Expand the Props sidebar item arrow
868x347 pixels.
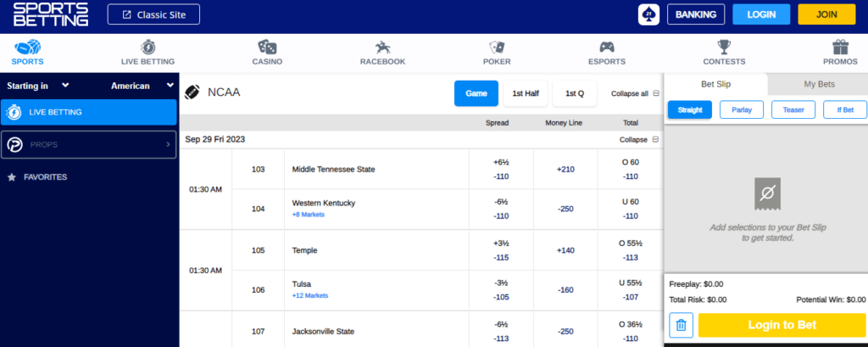point(168,145)
